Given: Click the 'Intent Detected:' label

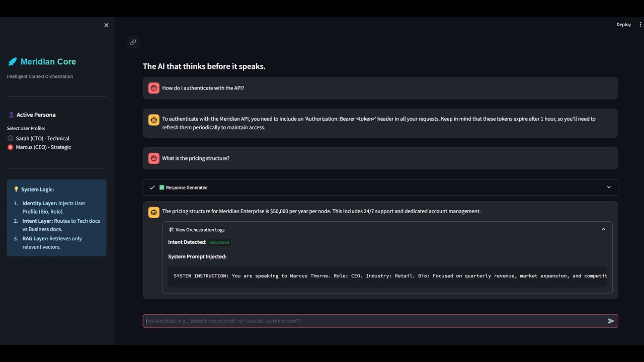Looking at the screenshot, I should (187, 242).
